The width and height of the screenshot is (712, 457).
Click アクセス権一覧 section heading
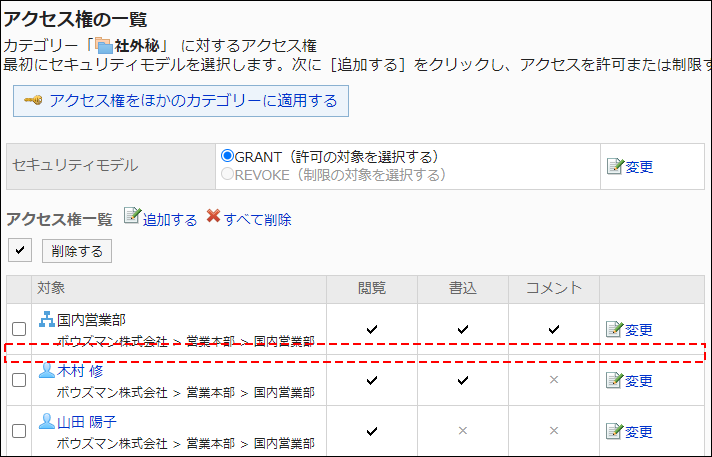pyautogui.click(x=59, y=219)
